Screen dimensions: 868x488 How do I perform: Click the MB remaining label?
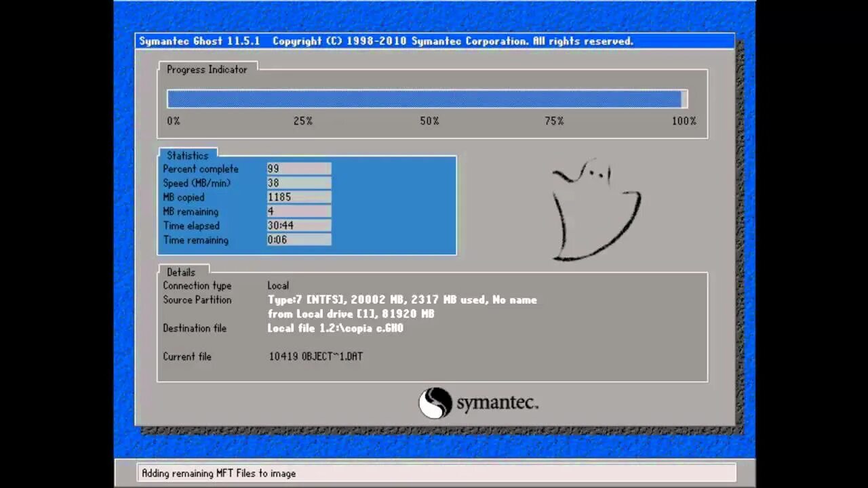click(x=191, y=211)
